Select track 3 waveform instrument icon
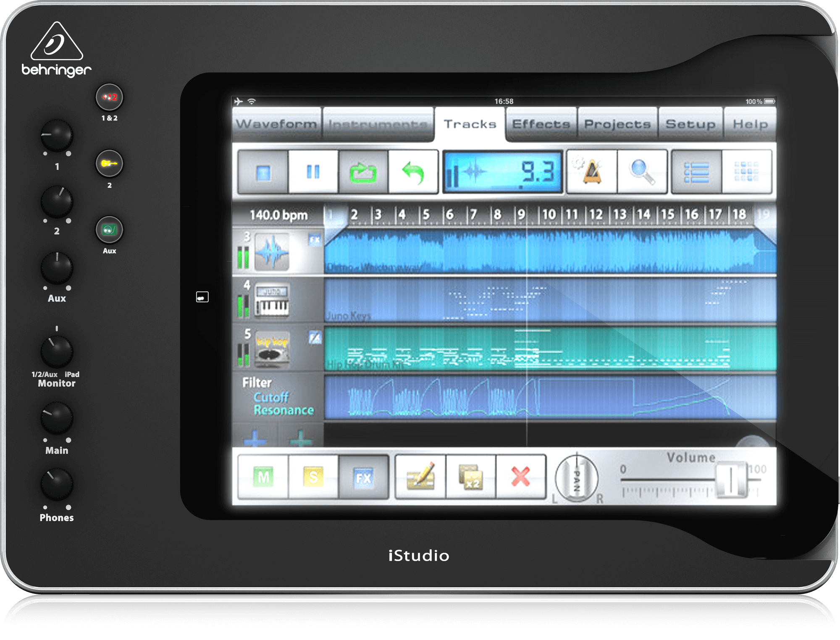Screen dimensions: 840x640 coord(272,252)
